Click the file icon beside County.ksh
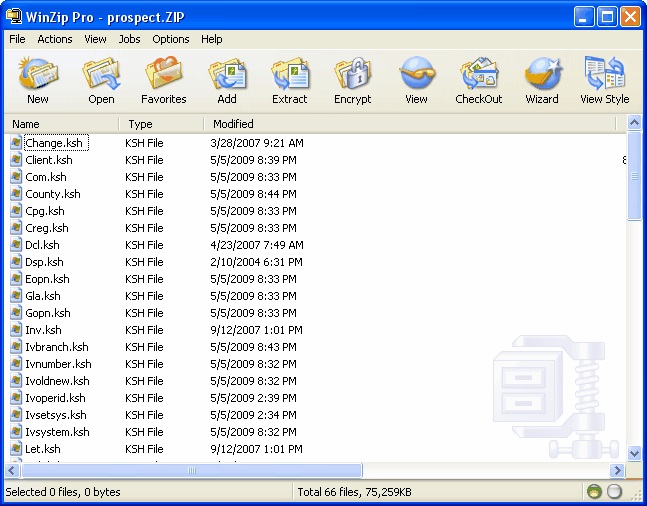Viewport: 647px width, 506px height. [x=16, y=194]
